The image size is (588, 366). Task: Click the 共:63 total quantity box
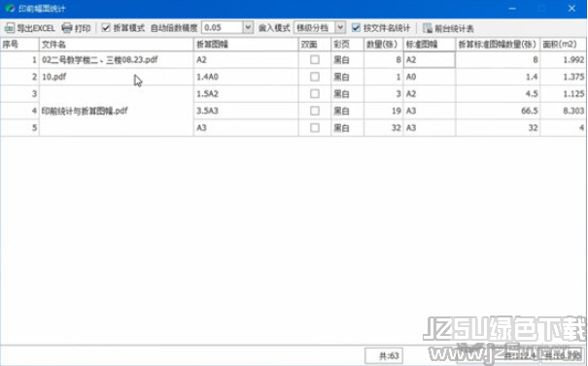pos(384,355)
